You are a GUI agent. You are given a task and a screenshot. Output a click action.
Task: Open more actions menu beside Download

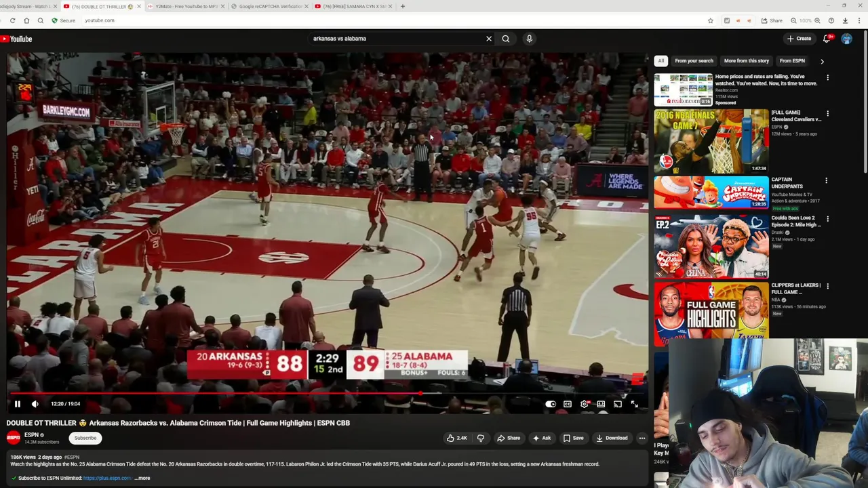pyautogui.click(x=642, y=438)
